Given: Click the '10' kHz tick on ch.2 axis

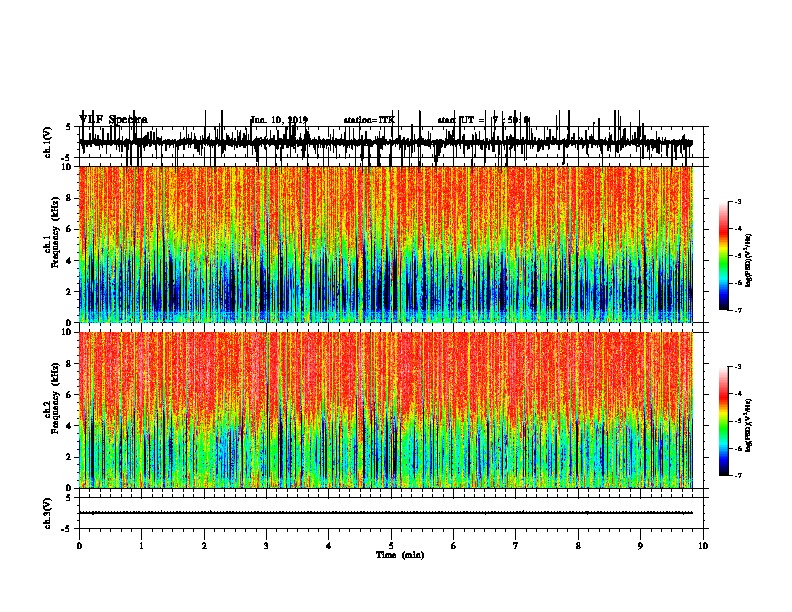Looking at the screenshot, I should 67,332.
